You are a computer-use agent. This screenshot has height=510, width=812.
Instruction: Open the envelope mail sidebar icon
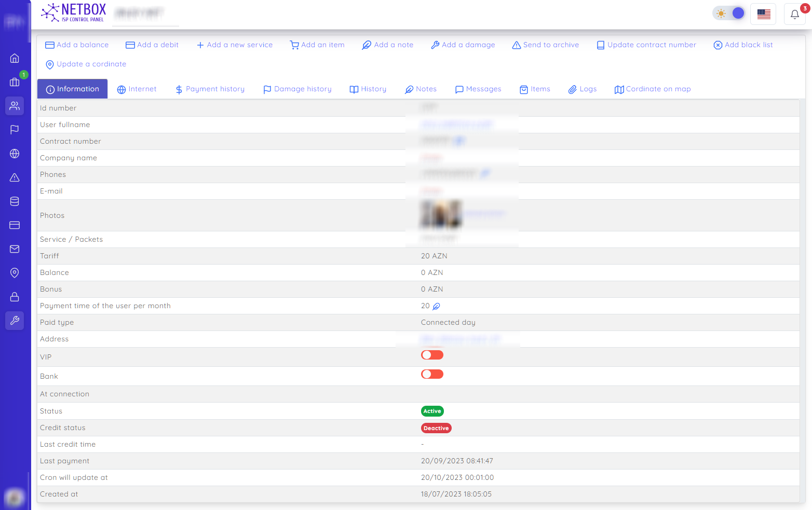tap(15, 249)
